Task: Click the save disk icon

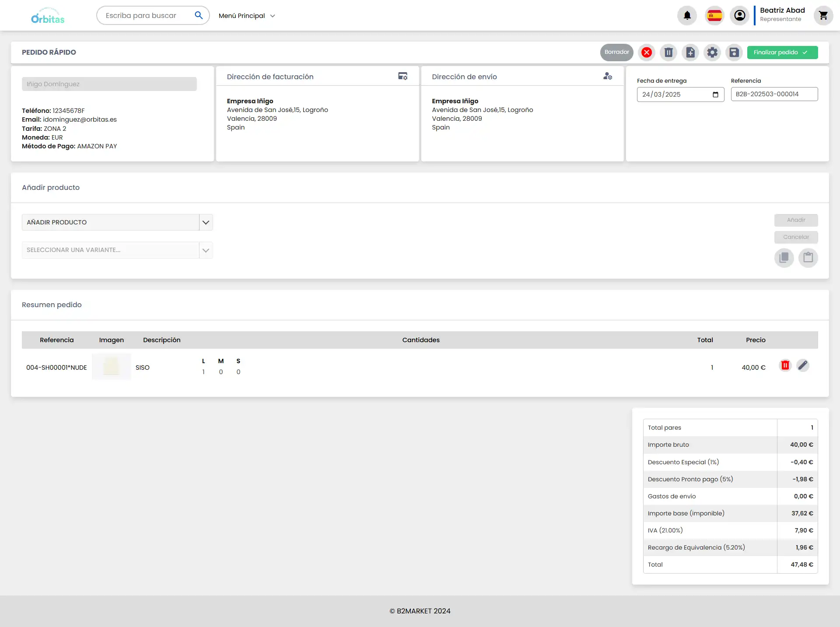Action: click(734, 53)
